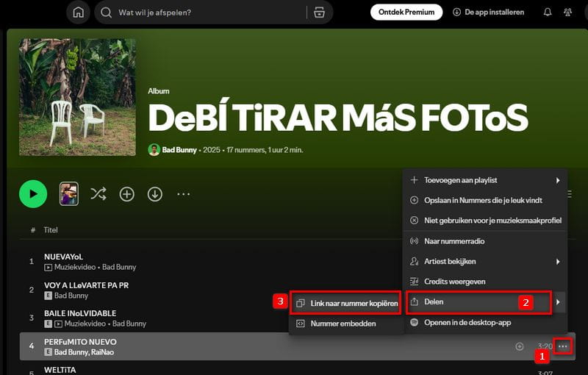Select track NUEVAYoL
Image resolution: width=588 pixels, height=375 pixels.
pyautogui.click(x=63, y=257)
